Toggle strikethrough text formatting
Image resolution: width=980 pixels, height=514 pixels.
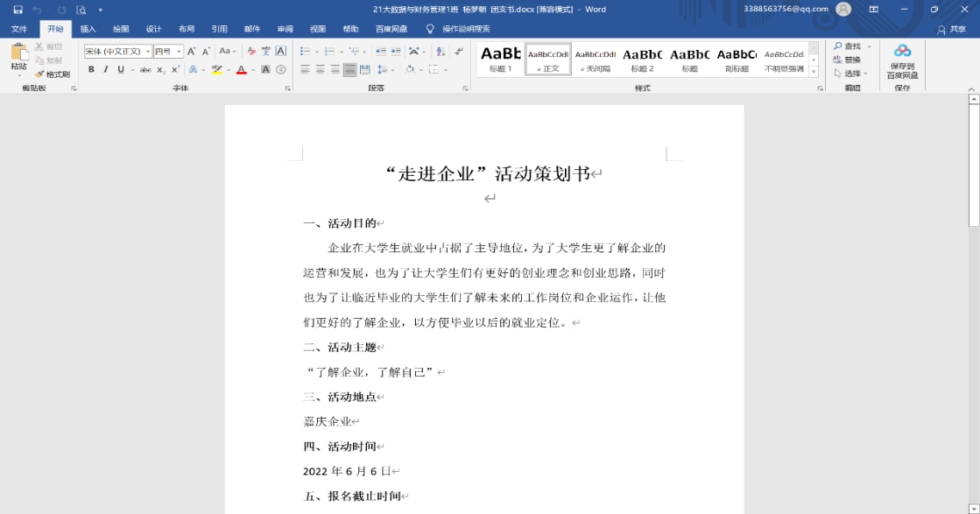(x=145, y=70)
